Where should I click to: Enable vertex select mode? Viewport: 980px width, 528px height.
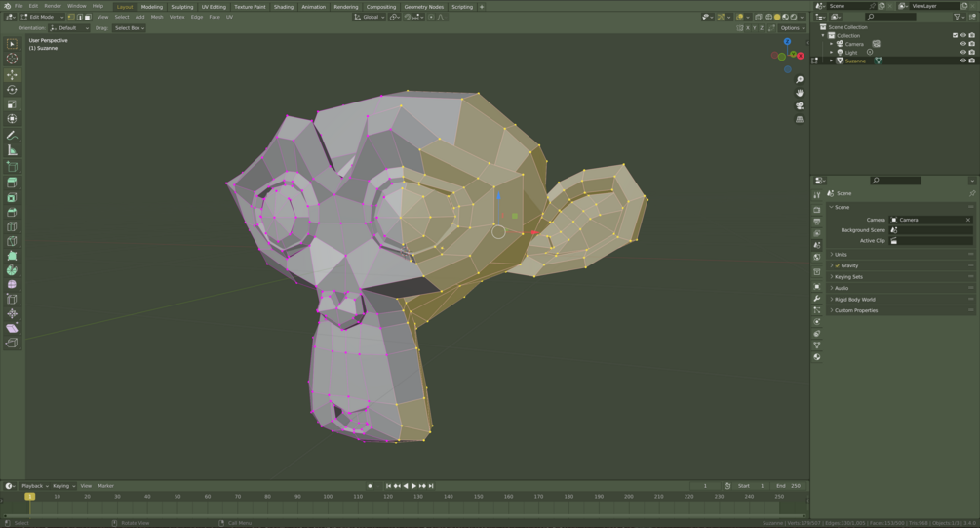(71, 17)
